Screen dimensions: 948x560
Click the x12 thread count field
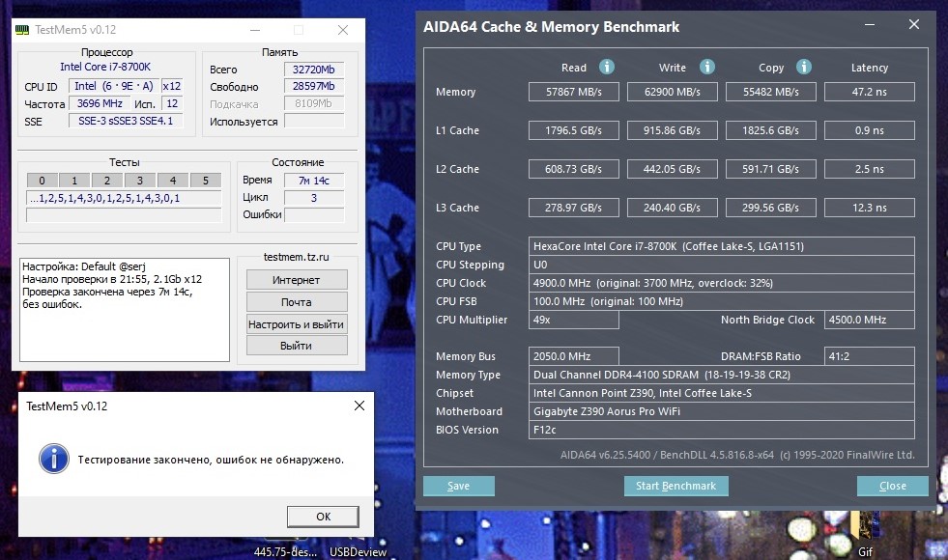point(172,86)
